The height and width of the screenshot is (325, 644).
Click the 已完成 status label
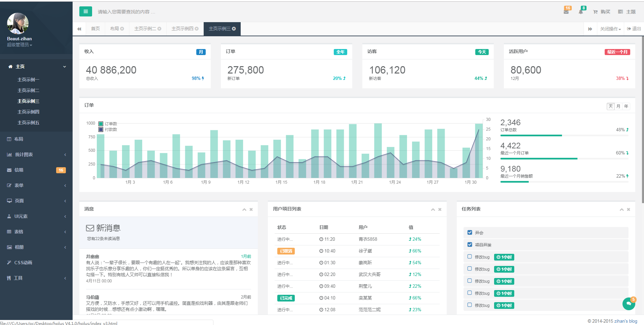click(286, 298)
